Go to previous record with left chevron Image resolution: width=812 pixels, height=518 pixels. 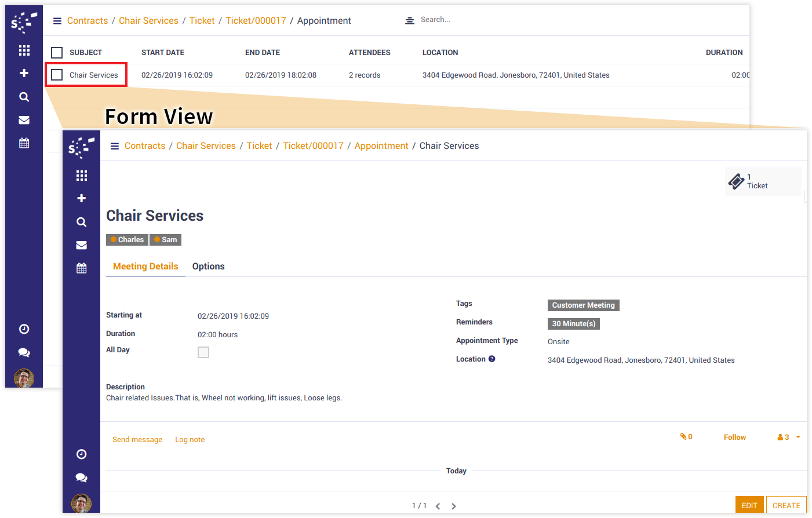(x=438, y=506)
